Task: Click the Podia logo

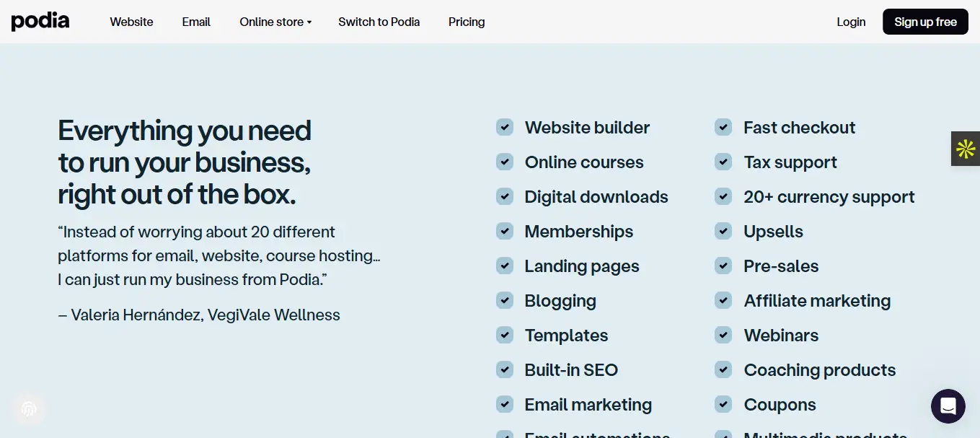Action: pyautogui.click(x=40, y=21)
